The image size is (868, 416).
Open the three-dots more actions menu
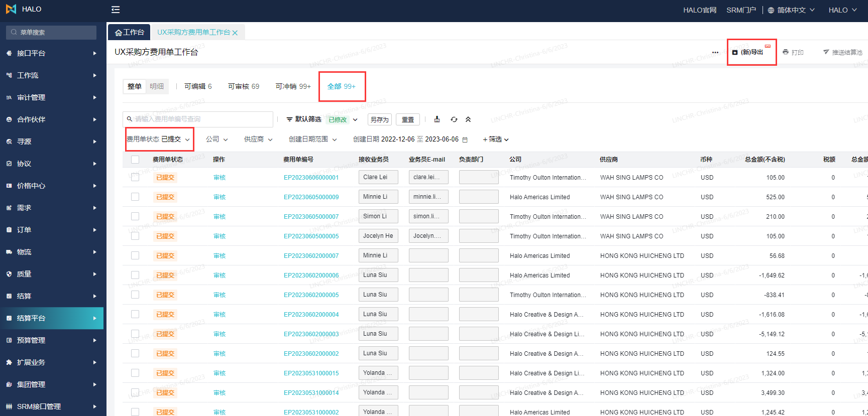[715, 52]
